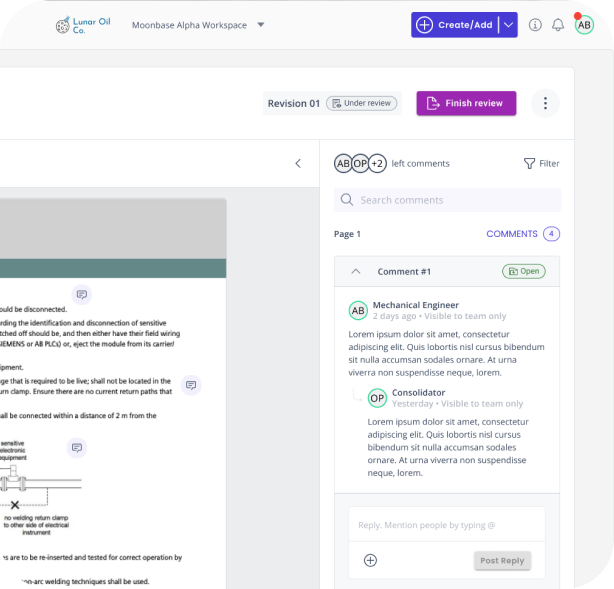
Task: Expand the Create/Add dropdown arrow
Action: [x=508, y=25]
